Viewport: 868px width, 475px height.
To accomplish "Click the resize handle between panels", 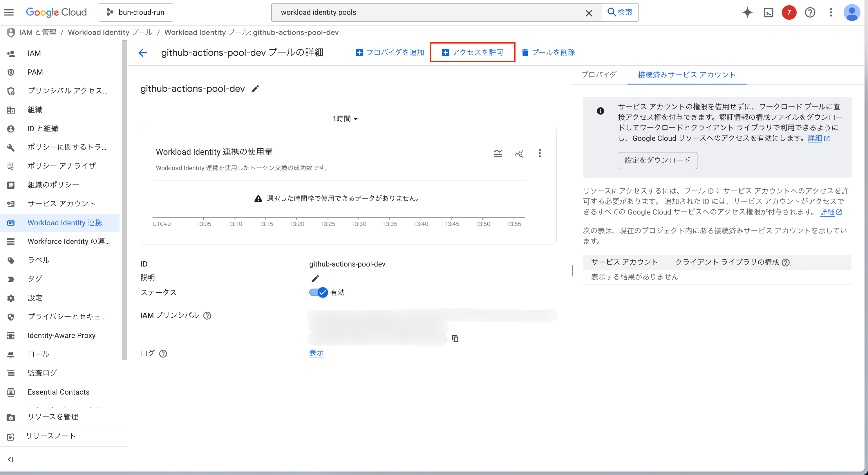I will click(x=572, y=271).
